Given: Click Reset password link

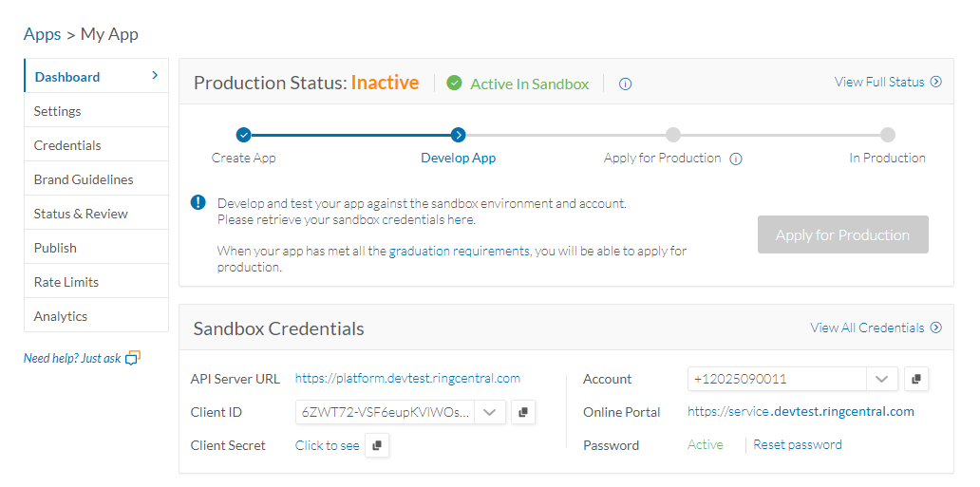Looking at the screenshot, I should [798, 444].
